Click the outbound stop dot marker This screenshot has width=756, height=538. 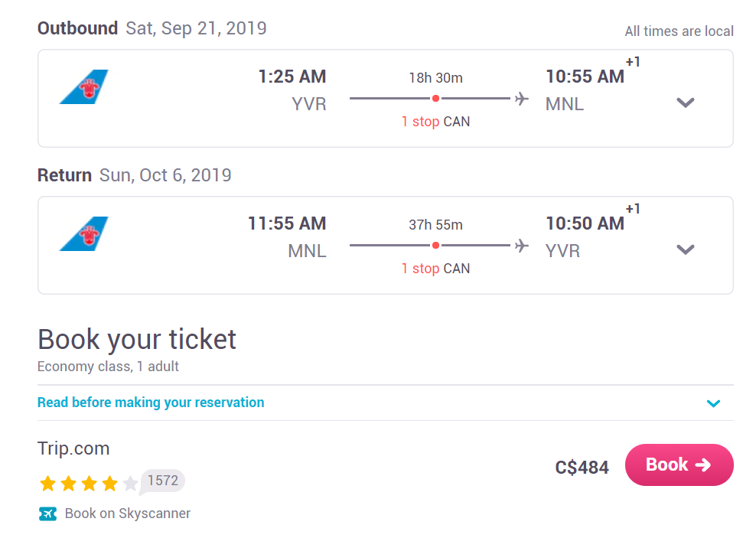[x=435, y=99]
